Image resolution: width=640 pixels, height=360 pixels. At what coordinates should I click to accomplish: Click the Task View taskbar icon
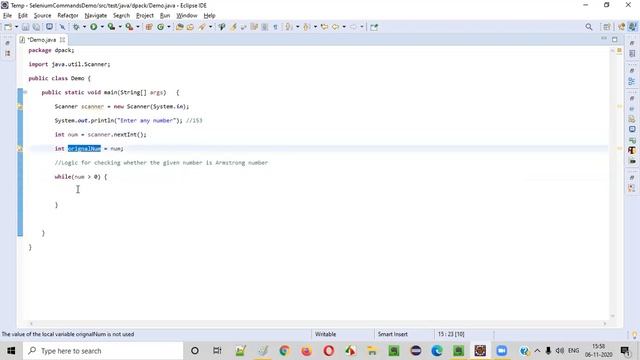[x=217, y=351]
